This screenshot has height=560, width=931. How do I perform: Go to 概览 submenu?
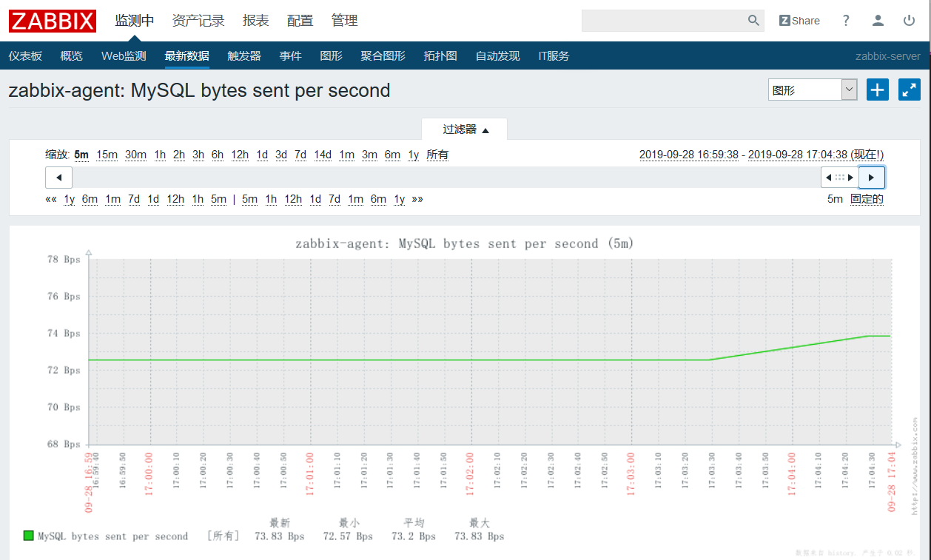(71, 55)
